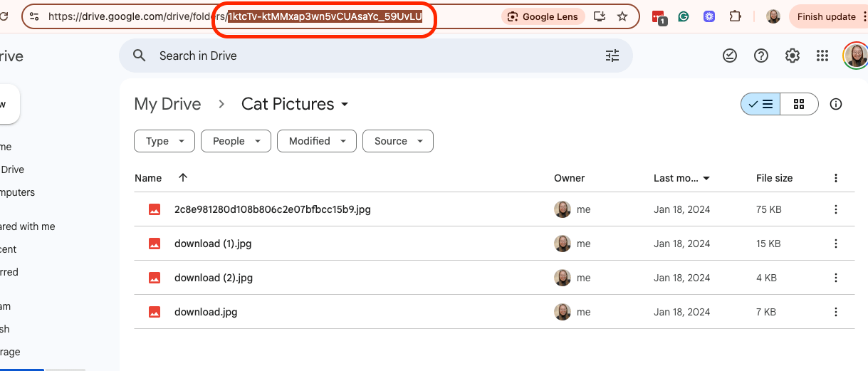The width and height of the screenshot is (868, 371).
Task: Open the People filter dropdown
Action: pyautogui.click(x=236, y=141)
